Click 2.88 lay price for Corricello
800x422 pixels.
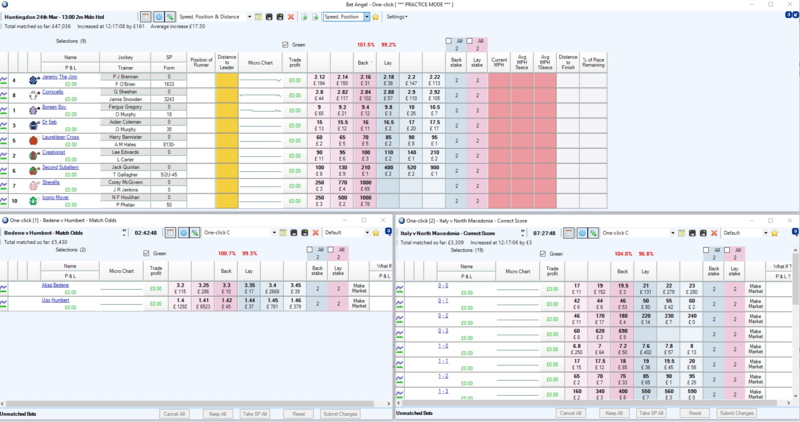pos(388,95)
